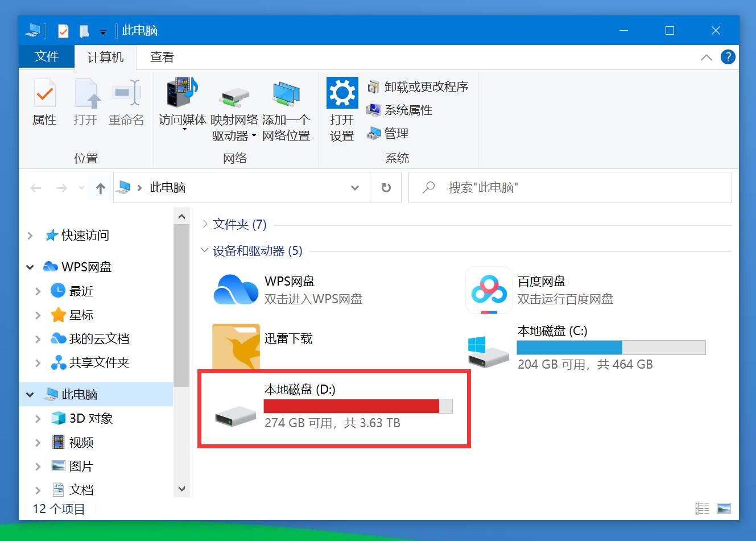
Task: Switch to the 查看 ribbon tab
Action: click(x=162, y=57)
